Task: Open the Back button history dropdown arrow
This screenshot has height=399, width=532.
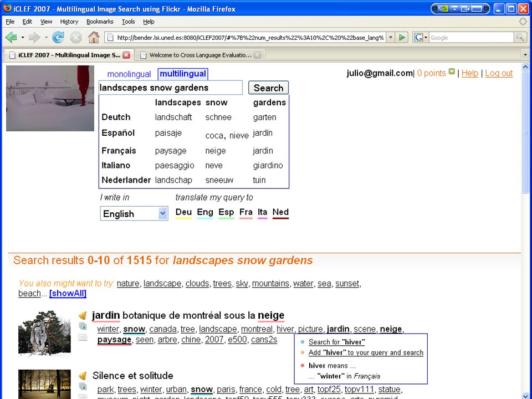Action: click(23, 37)
